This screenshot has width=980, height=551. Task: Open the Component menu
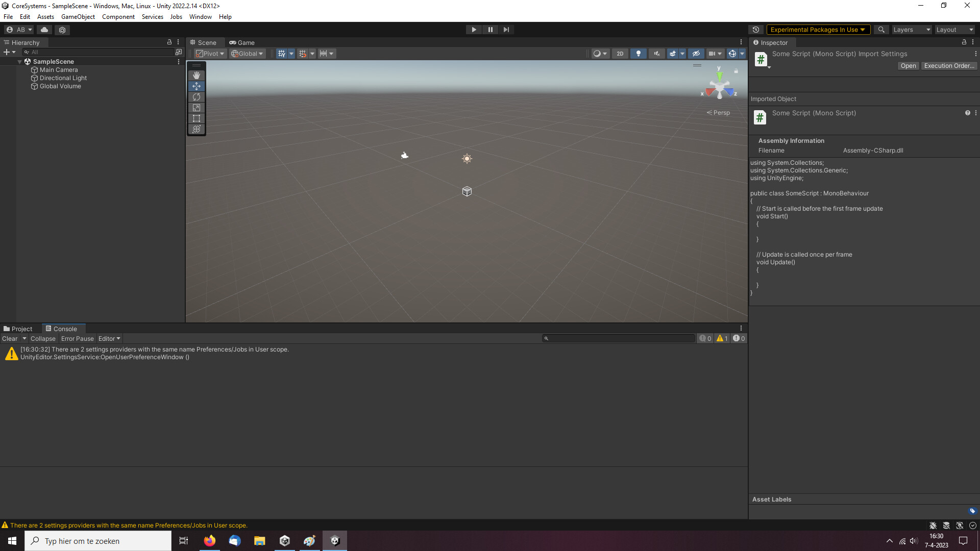point(118,17)
